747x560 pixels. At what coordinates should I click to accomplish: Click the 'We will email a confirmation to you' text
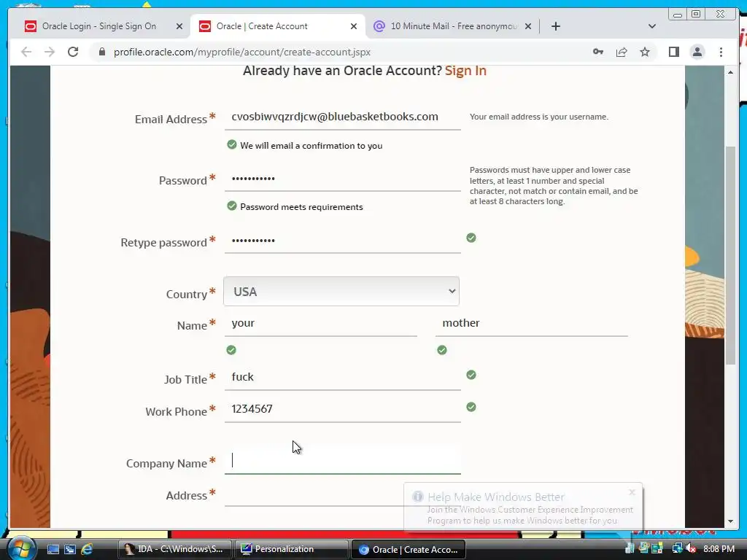(x=311, y=146)
